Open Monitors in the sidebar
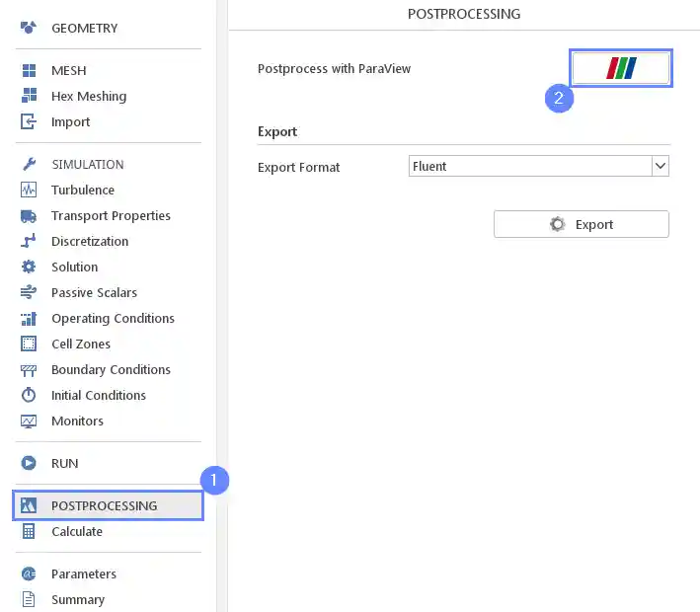The image size is (700, 612). [x=77, y=421]
